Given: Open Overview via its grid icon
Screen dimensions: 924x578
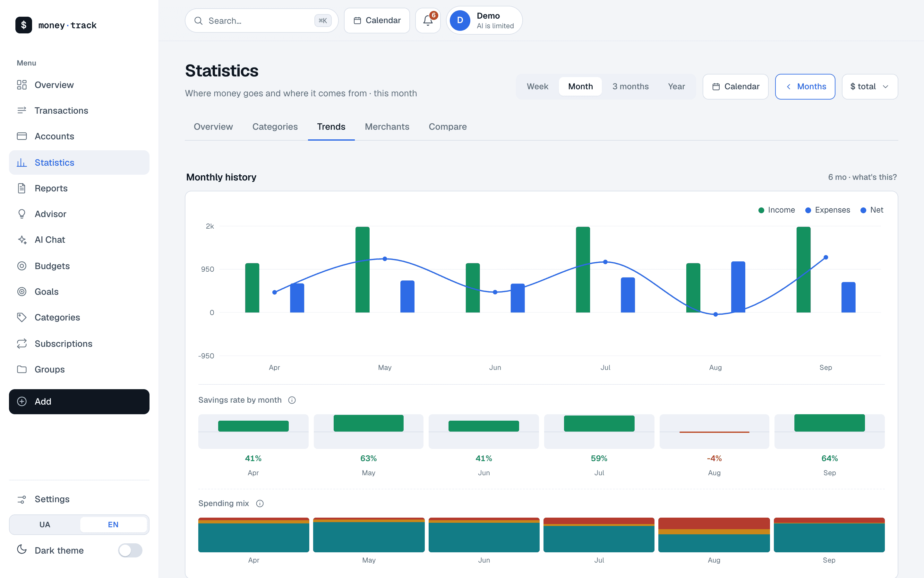Looking at the screenshot, I should click(22, 85).
